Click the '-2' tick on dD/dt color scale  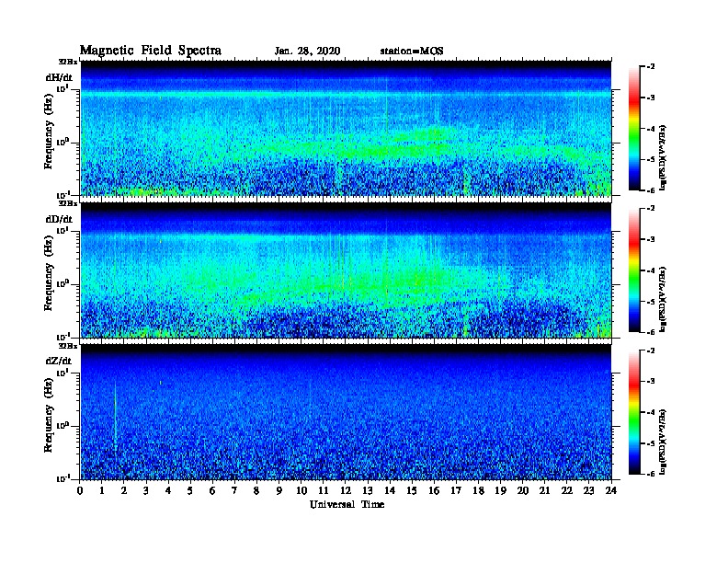pos(651,209)
